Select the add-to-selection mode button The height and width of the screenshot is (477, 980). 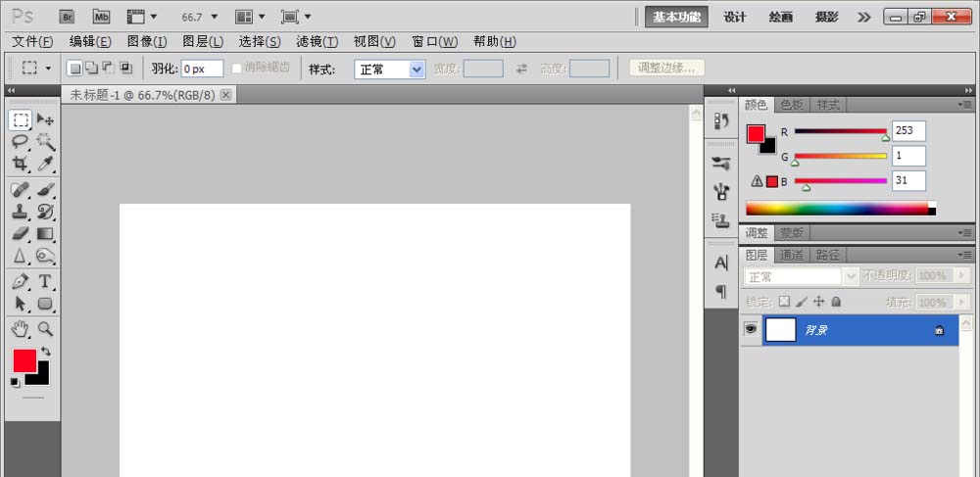coord(91,68)
